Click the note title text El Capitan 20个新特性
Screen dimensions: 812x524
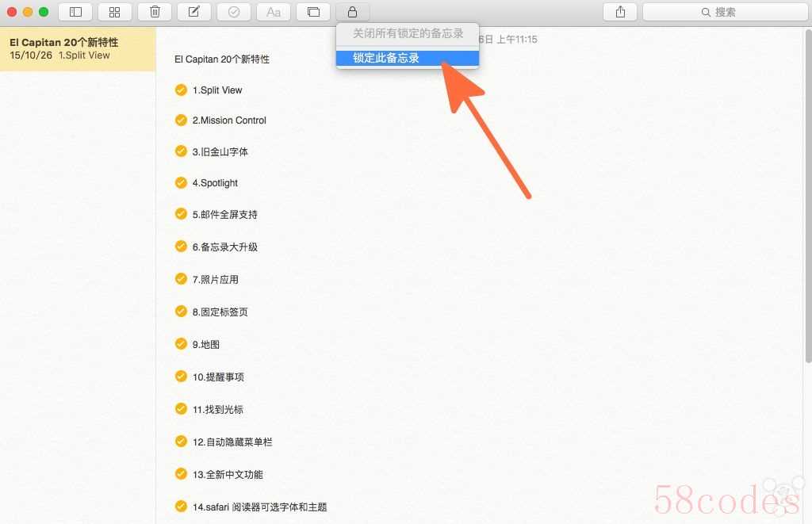(x=222, y=59)
